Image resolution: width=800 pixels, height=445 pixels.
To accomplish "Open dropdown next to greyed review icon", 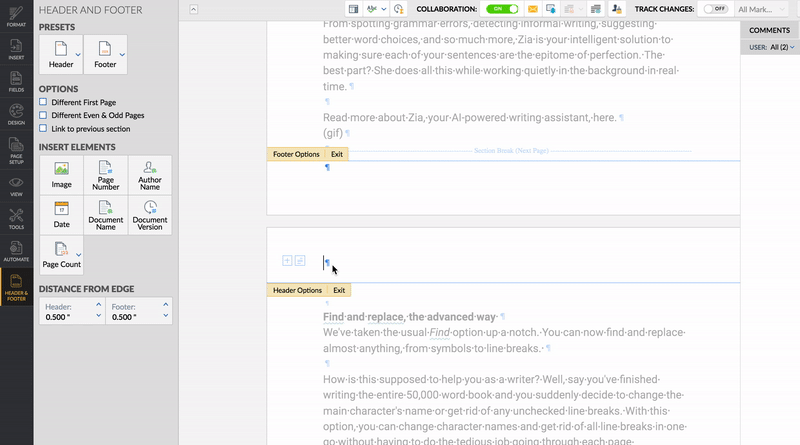I will coord(581,9).
